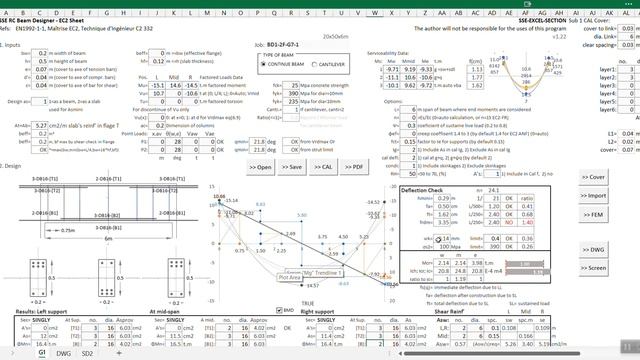The width and height of the screenshot is (640, 360).
Task: Click the >> Open button
Action: click(260, 167)
